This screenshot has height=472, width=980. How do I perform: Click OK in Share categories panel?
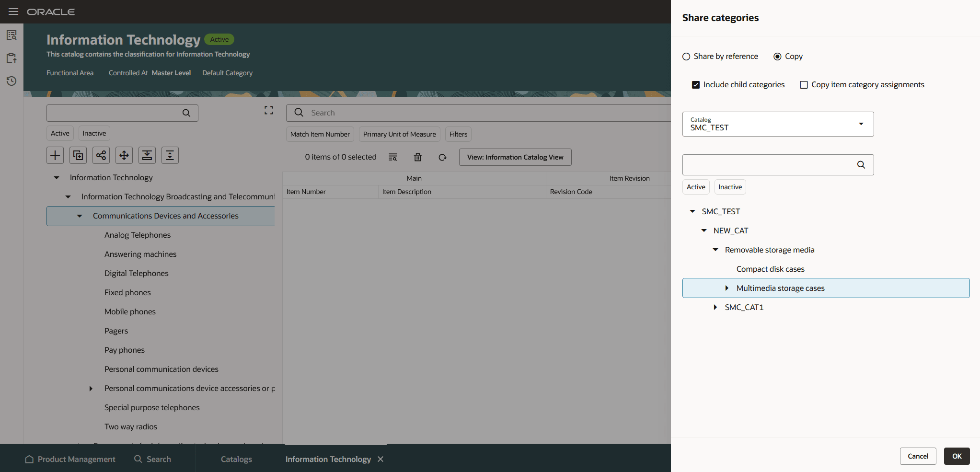point(957,456)
